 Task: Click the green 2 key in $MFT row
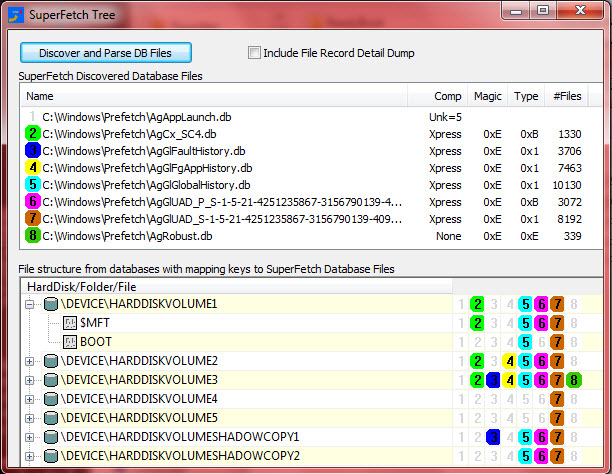coord(477,323)
